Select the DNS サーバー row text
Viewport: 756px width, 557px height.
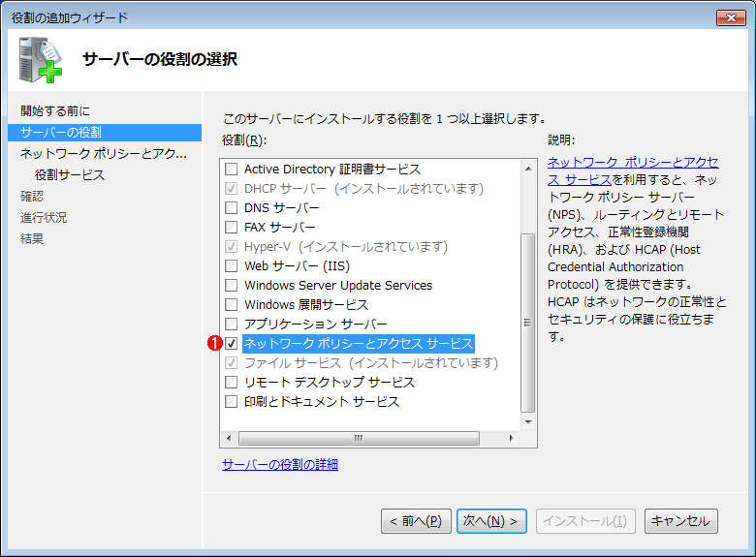coord(282,207)
